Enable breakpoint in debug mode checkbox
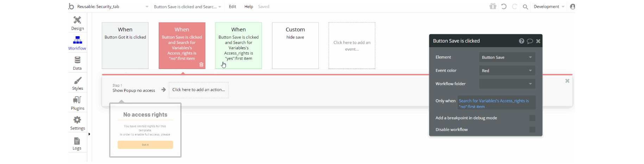 coord(532,118)
